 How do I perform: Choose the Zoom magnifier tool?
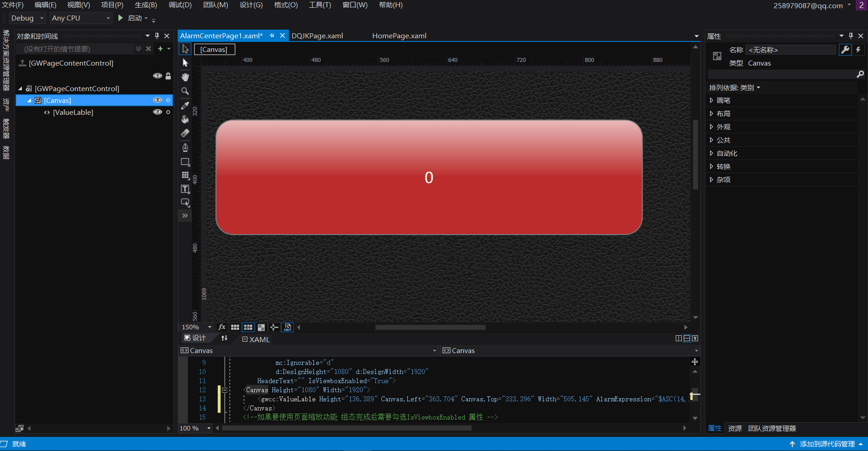click(185, 91)
